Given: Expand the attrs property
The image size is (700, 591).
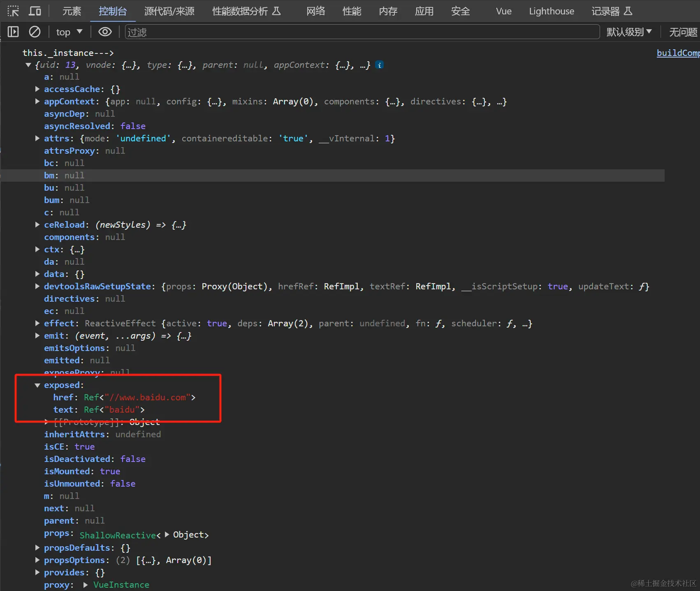Looking at the screenshot, I should [x=37, y=138].
